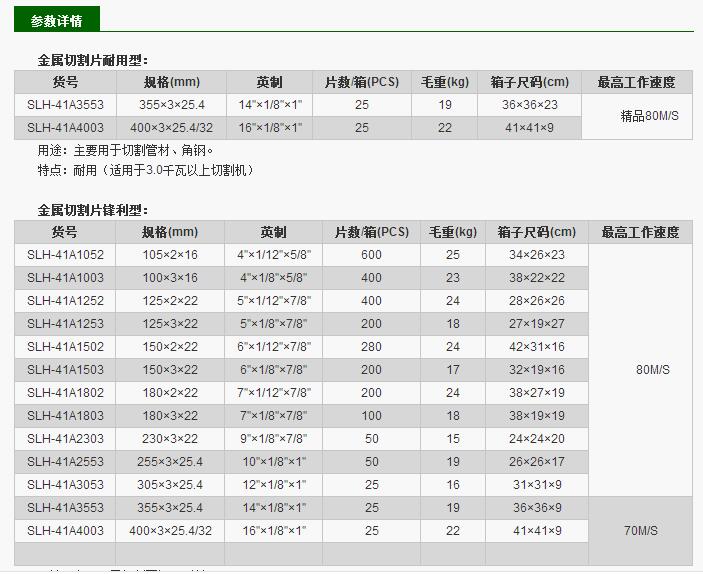Viewport: 703px width, 574px height.
Task: Open the 参数详情 tab
Action: [x=57, y=20]
